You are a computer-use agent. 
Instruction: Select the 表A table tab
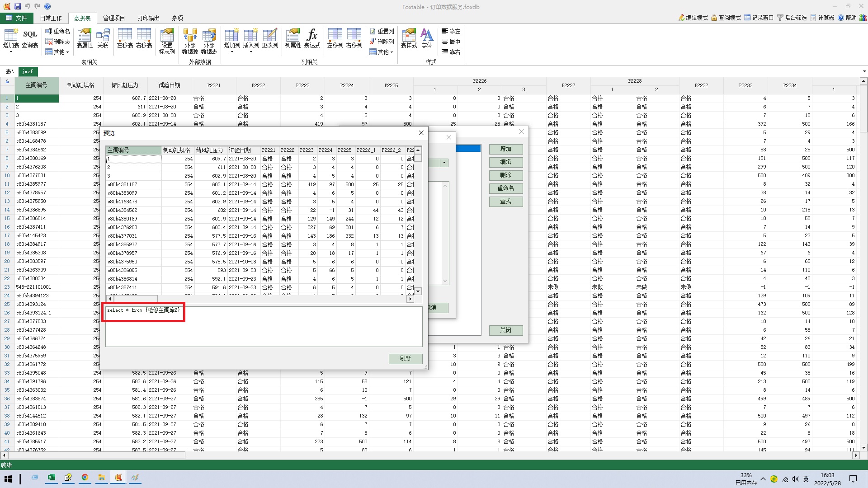[9, 71]
